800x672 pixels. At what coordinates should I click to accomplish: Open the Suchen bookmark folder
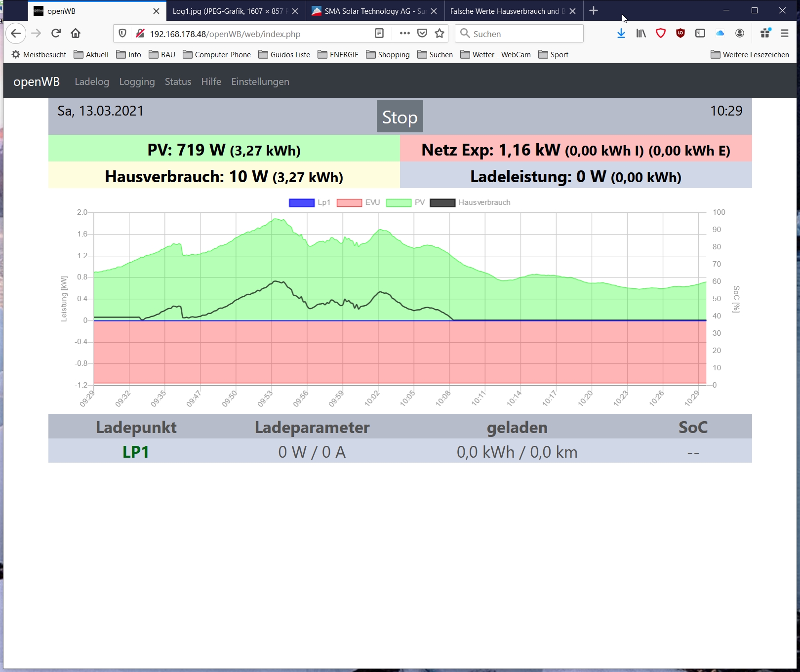click(435, 55)
